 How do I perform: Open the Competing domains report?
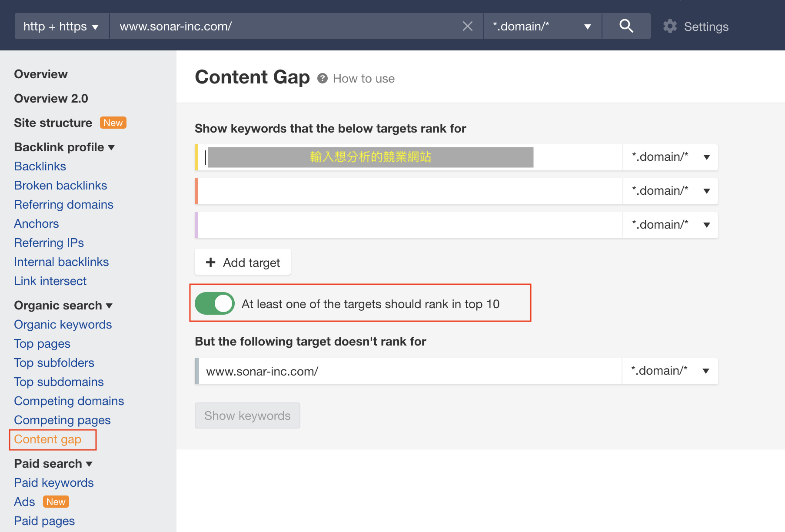tap(69, 401)
